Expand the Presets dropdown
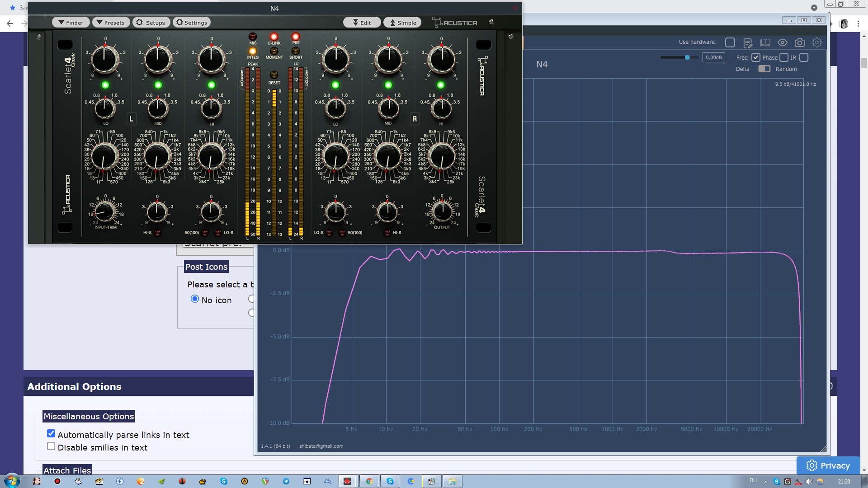This screenshot has height=488, width=868. click(x=111, y=23)
